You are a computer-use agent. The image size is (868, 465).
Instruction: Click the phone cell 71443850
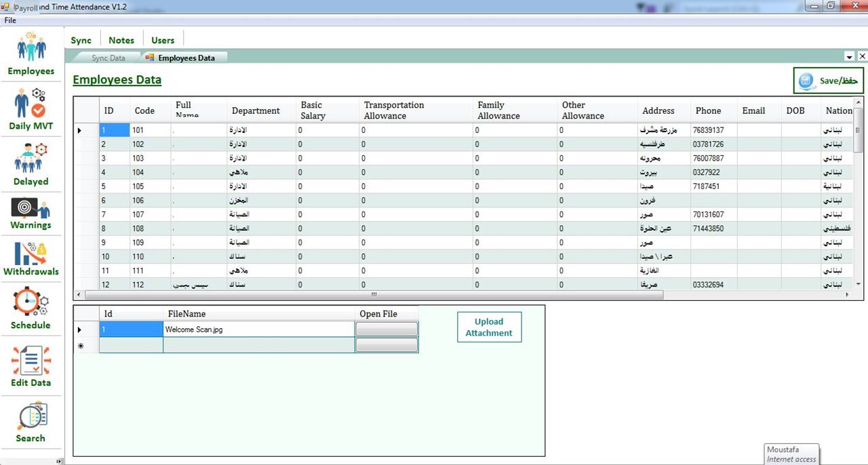[x=713, y=228]
